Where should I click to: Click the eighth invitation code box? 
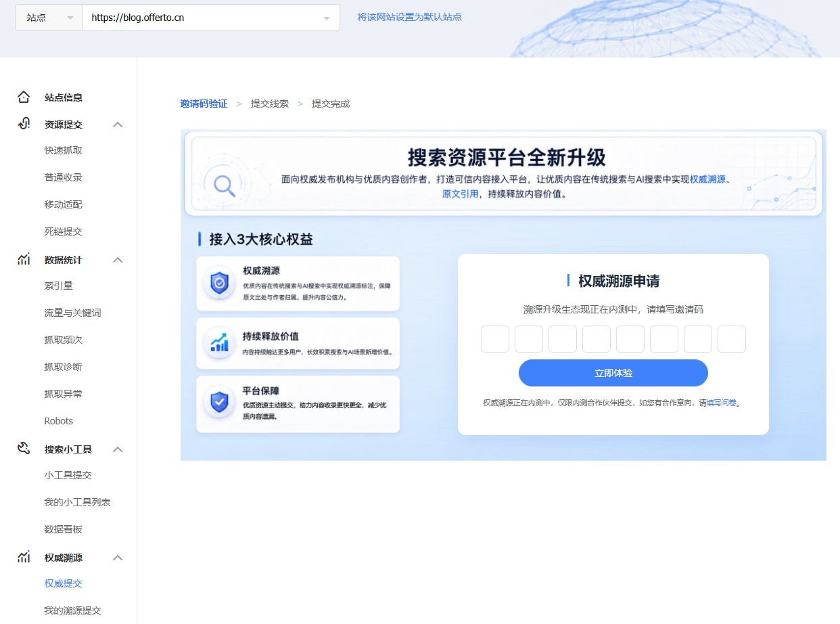(732, 339)
